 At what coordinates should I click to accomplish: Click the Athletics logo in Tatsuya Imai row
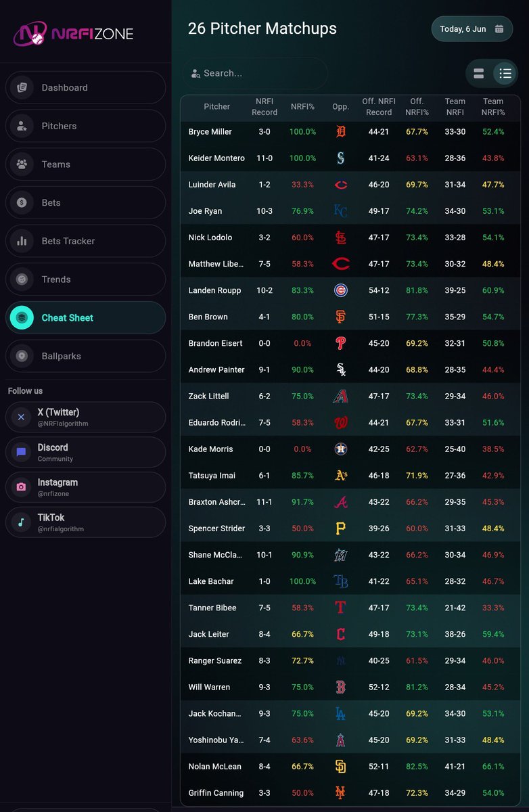(340, 476)
